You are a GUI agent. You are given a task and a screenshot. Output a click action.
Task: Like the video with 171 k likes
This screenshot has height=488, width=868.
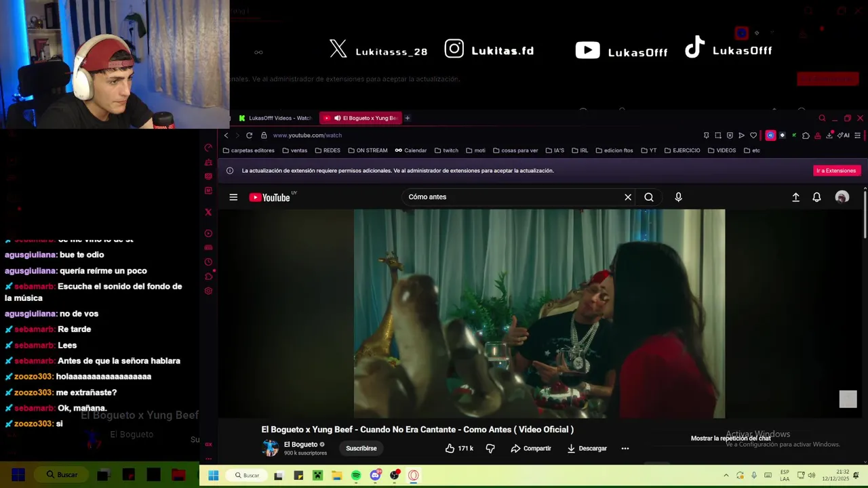click(x=459, y=448)
